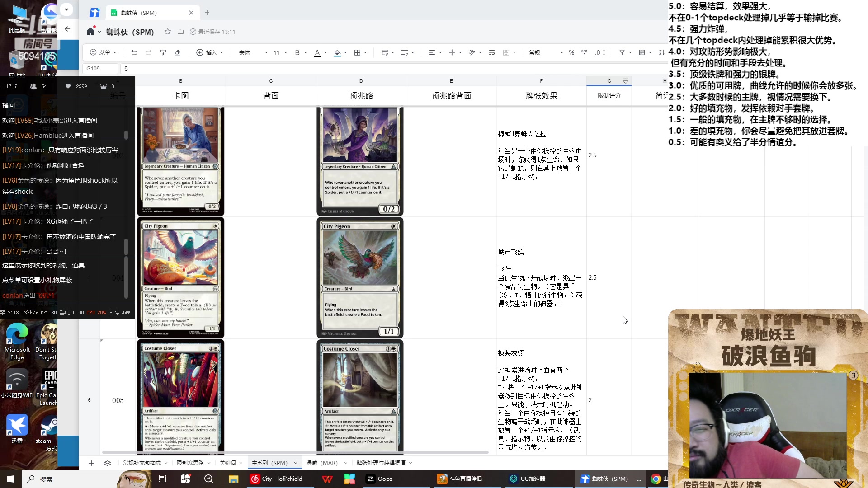Switch to the 牌张处理与获得渠道 sheet

(x=381, y=463)
